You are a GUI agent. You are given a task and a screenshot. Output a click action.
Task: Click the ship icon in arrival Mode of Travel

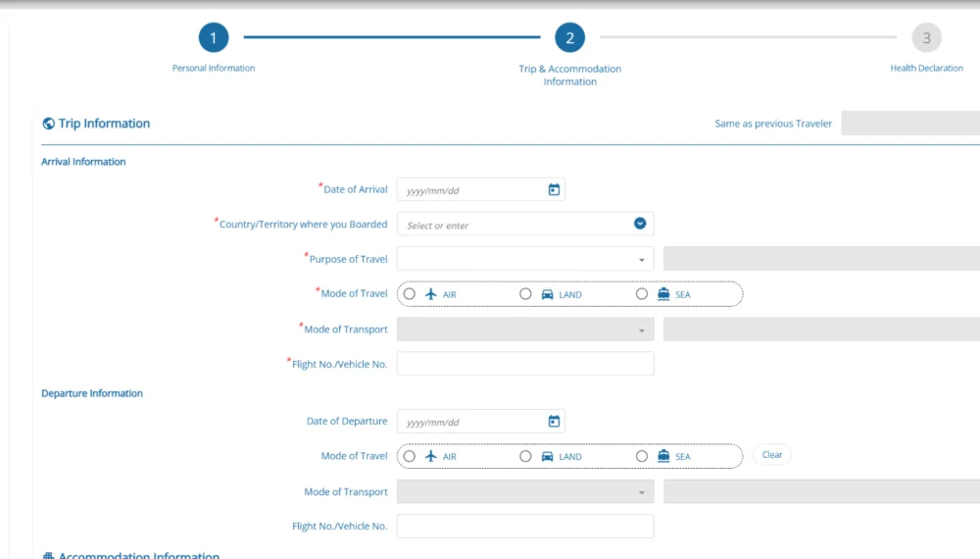point(663,294)
